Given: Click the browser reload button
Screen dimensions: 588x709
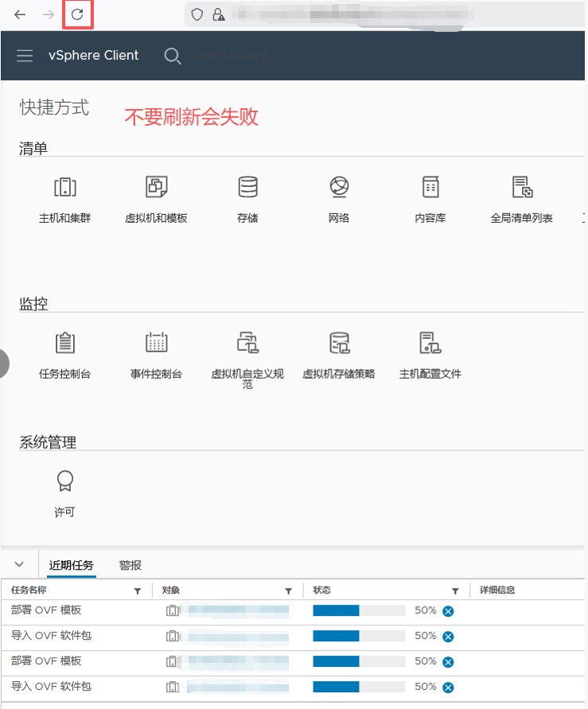Looking at the screenshot, I should click(x=77, y=14).
